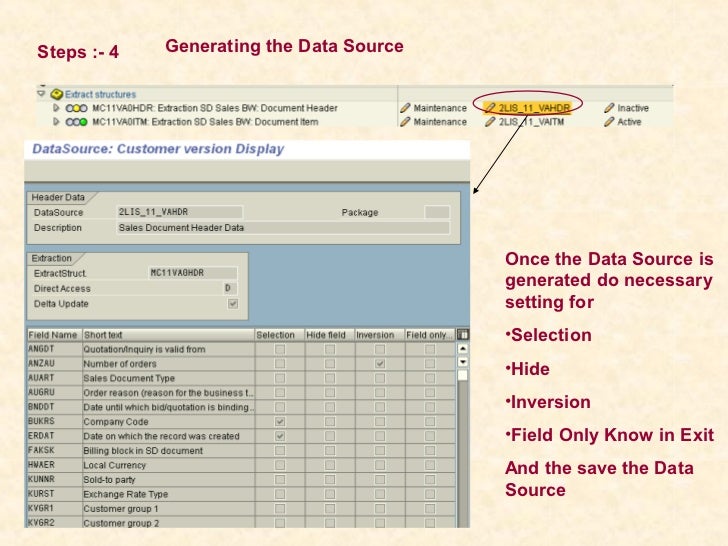This screenshot has height=546, width=728.
Task: Toggle Selection checkbox for ERDAT row
Action: click(x=280, y=436)
